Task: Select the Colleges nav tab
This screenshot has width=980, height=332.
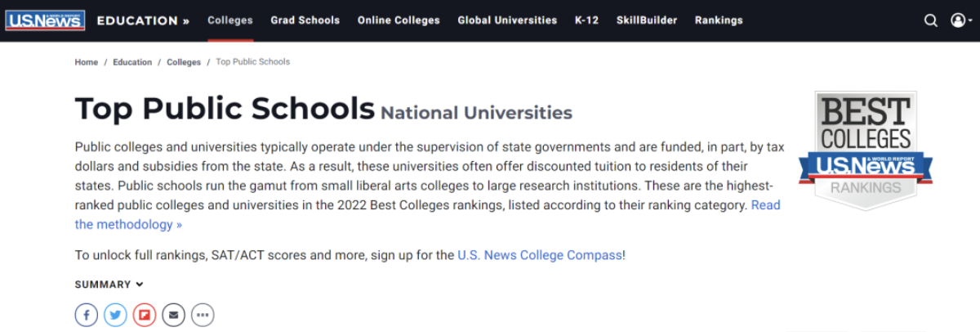Action: 230,20
